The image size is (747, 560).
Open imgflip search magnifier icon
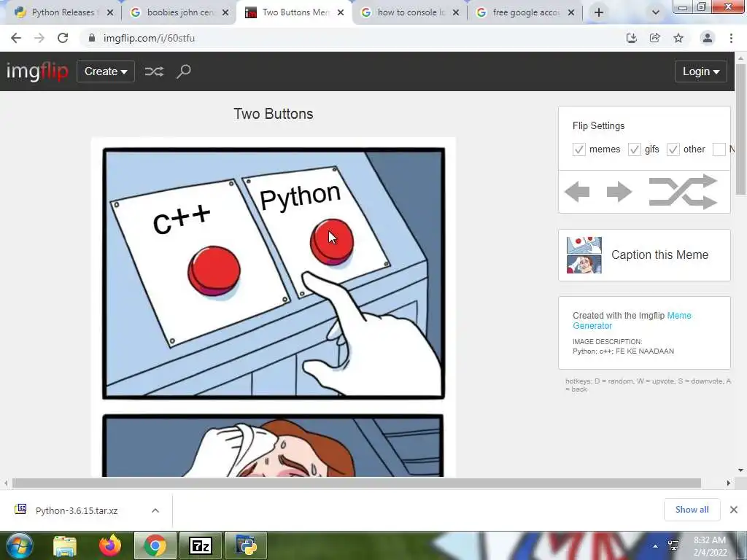click(x=183, y=71)
